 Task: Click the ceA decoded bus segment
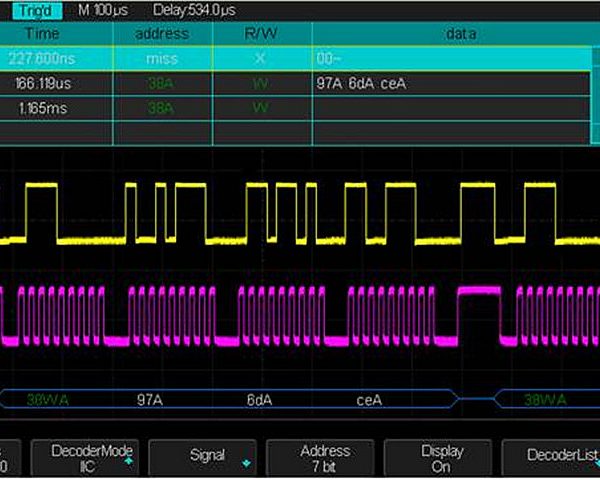tap(369, 397)
